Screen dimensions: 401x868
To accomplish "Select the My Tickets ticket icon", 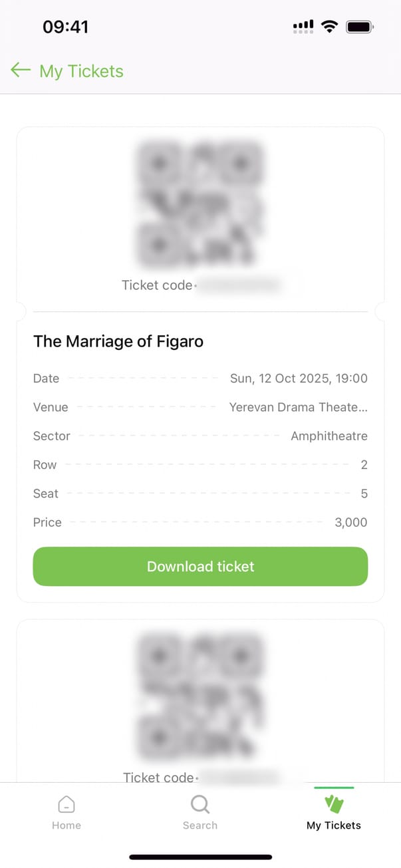I will [334, 804].
